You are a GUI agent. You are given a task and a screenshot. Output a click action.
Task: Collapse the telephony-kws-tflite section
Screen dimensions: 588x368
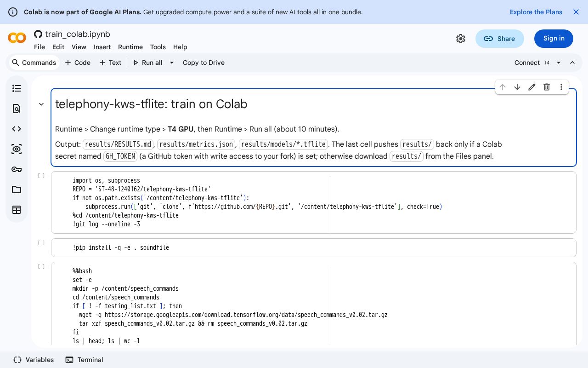(x=41, y=104)
